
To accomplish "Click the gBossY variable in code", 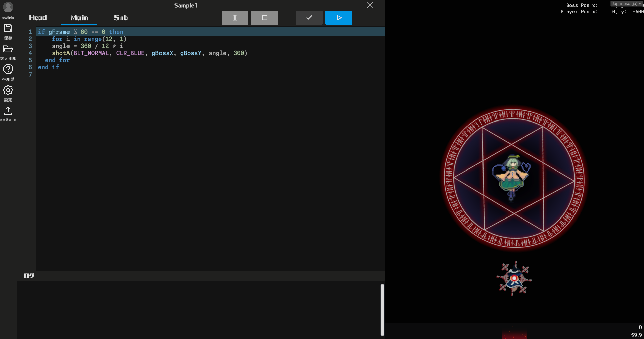I will [191, 53].
